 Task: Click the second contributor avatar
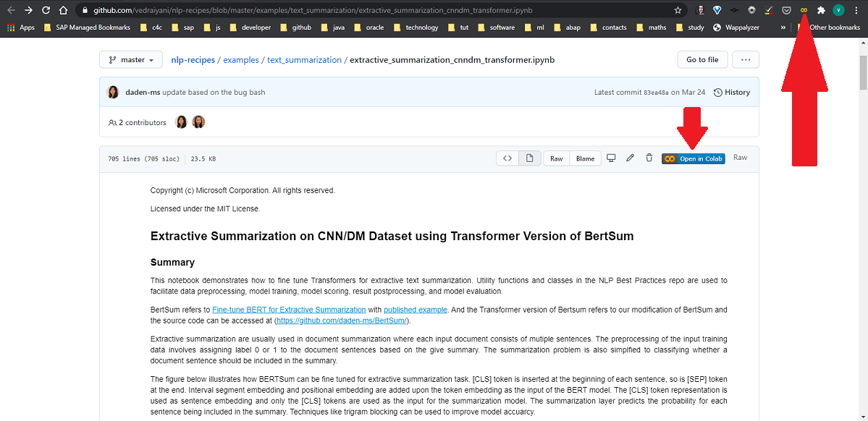coord(199,122)
